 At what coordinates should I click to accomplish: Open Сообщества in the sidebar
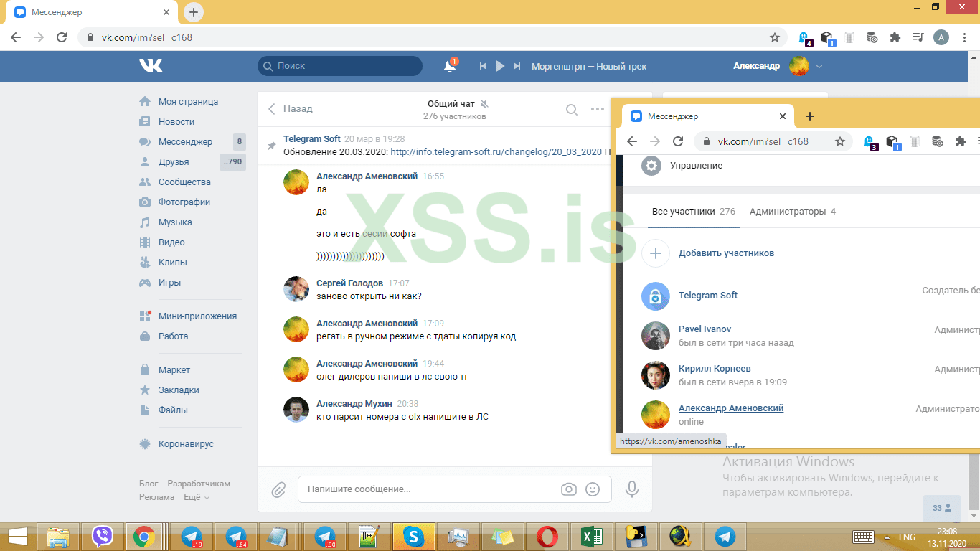click(184, 182)
